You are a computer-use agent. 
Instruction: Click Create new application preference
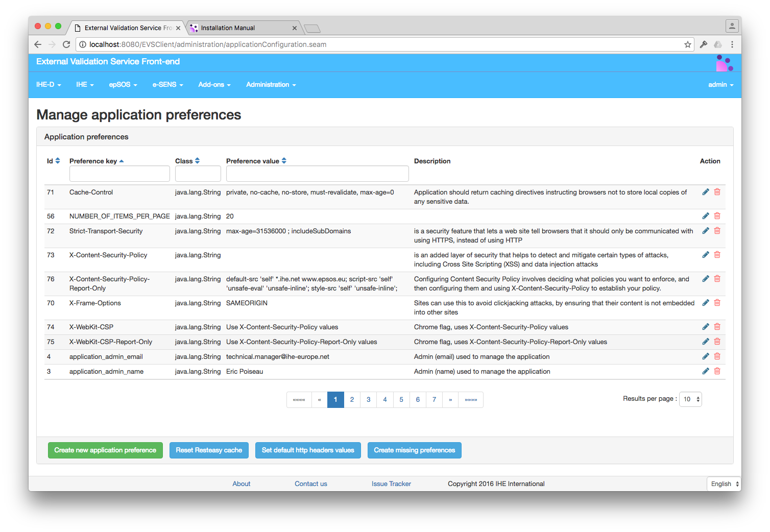tap(105, 450)
